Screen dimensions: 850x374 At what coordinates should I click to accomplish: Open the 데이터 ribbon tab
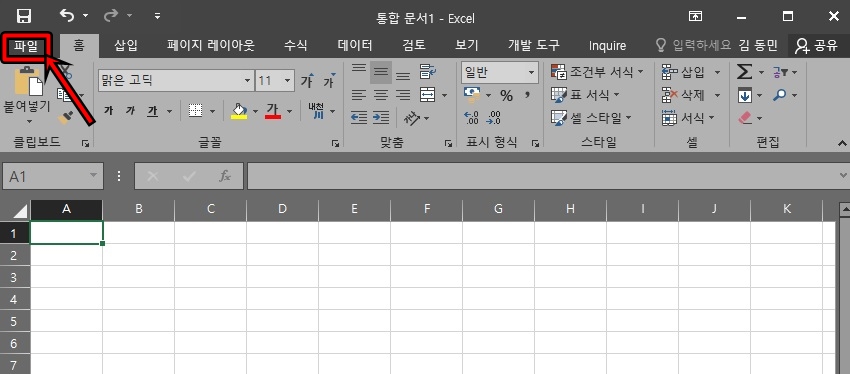[355, 46]
